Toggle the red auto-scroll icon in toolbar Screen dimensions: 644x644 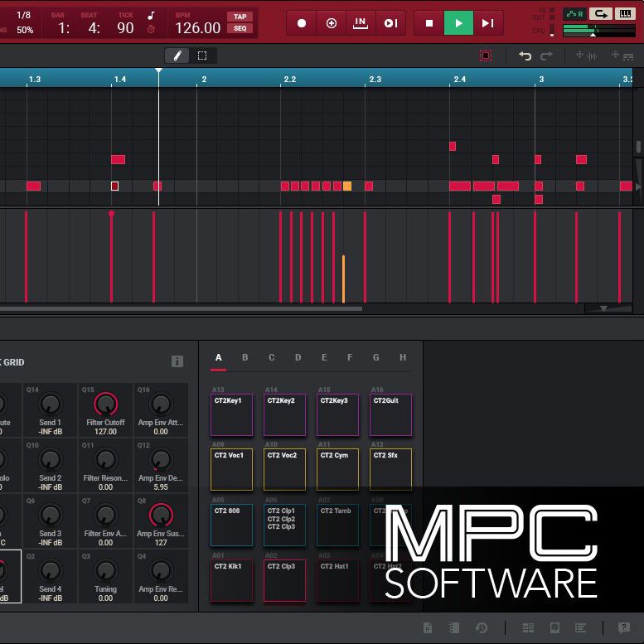[x=486, y=56]
